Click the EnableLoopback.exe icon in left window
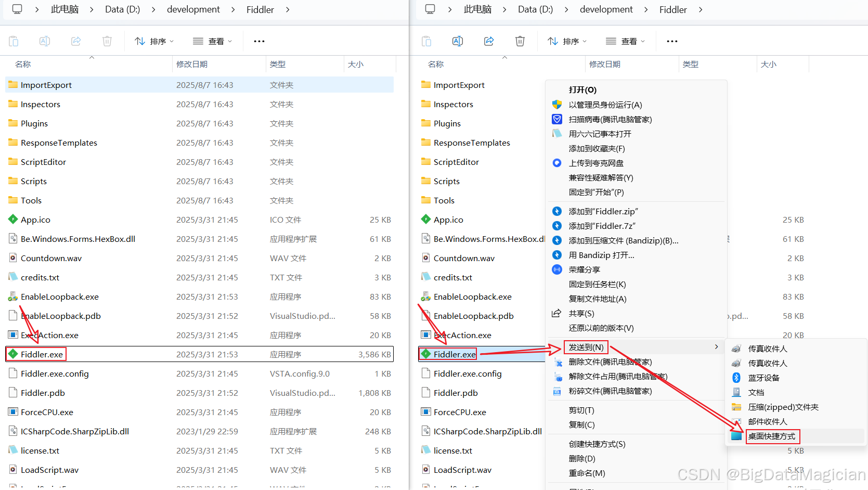This screenshot has height=490, width=868. (x=13, y=296)
